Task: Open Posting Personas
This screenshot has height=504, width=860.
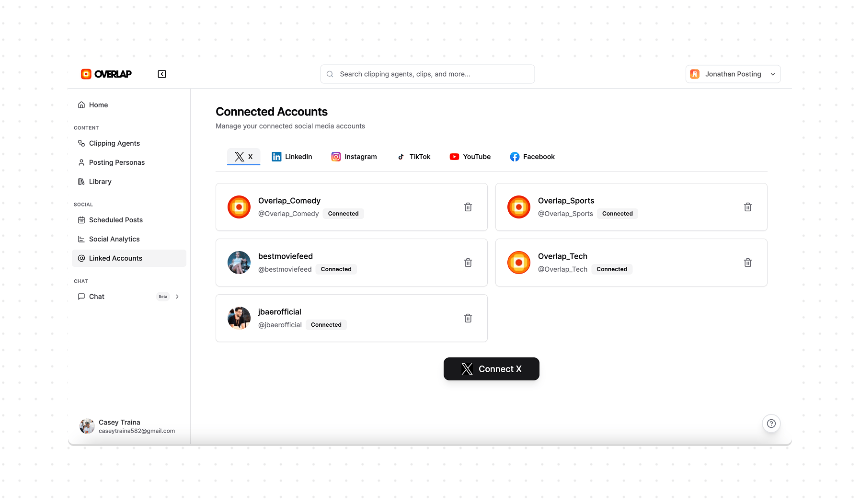Action: tap(129, 162)
